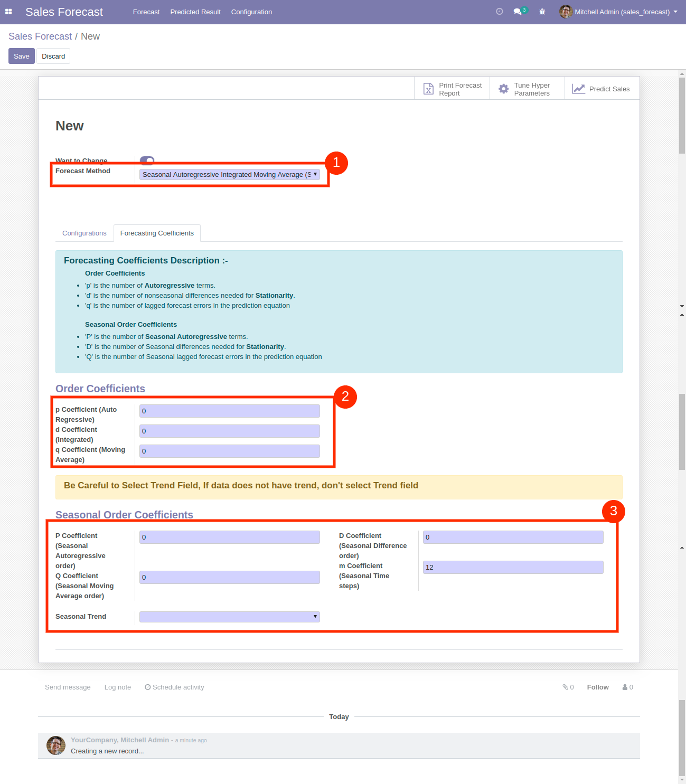Open the conversations chat icon
Viewport: 686px width, 784px height.
518,12
